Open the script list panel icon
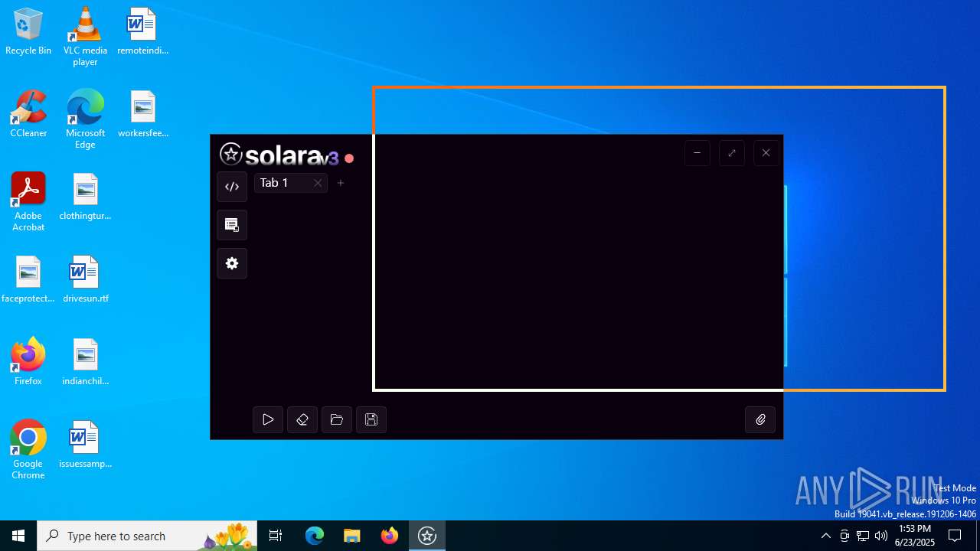 pos(232,225)
